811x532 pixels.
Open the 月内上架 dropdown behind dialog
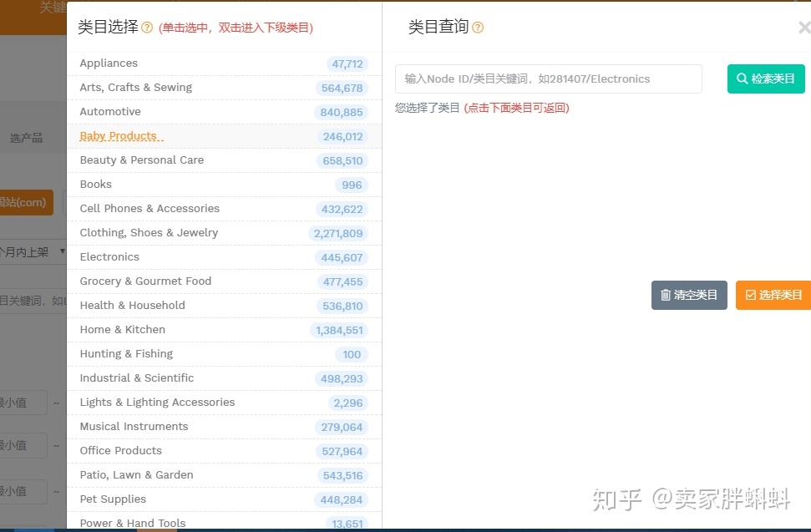(33, 252)
